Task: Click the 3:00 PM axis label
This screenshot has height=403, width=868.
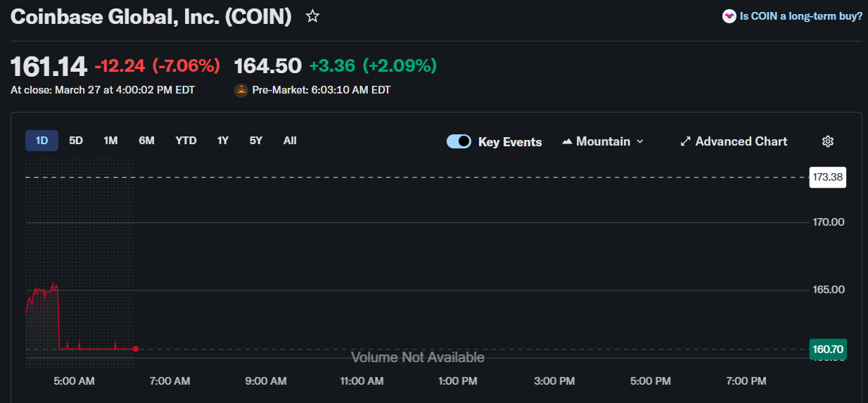Action: (555, 381)
